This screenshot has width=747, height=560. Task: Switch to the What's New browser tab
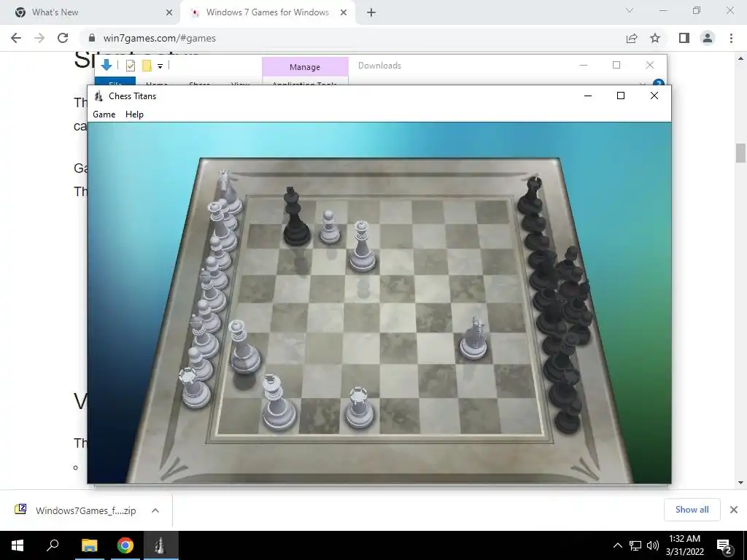(x=55, y=12)
